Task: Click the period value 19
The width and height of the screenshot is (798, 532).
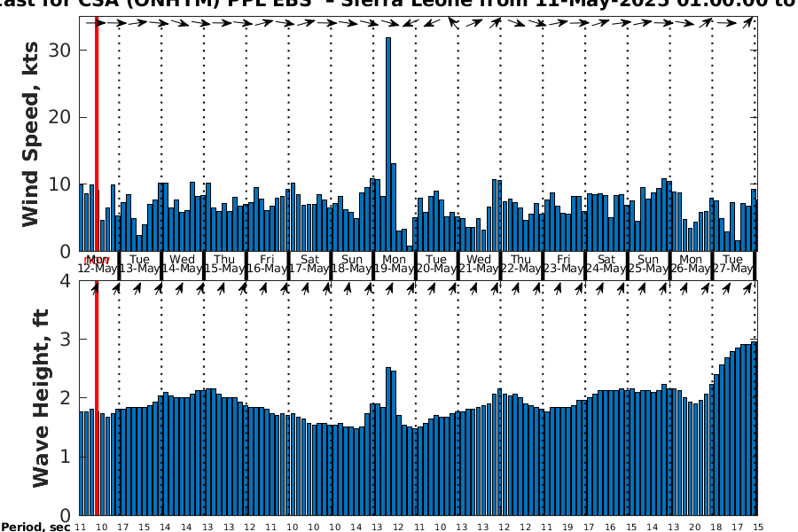Action: tap(567, 528)
